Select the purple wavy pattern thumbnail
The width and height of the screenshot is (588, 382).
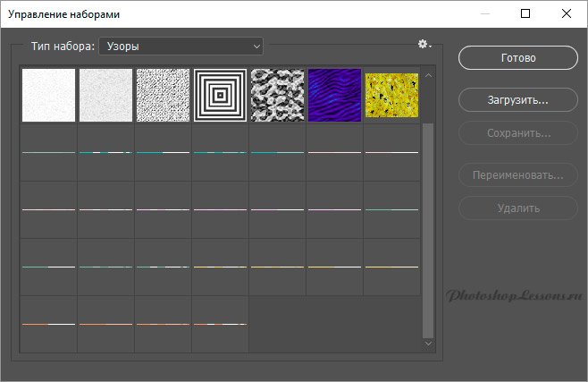(334, 96)
